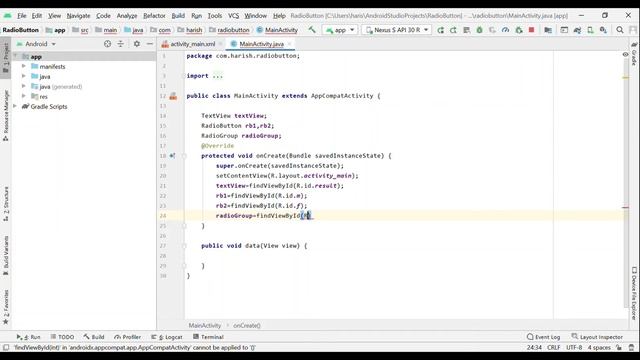Open the Event Log

click(x=543, y=337)
